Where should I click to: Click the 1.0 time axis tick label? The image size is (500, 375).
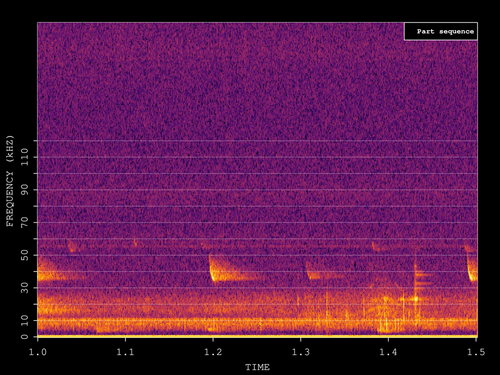pos(38,352)
